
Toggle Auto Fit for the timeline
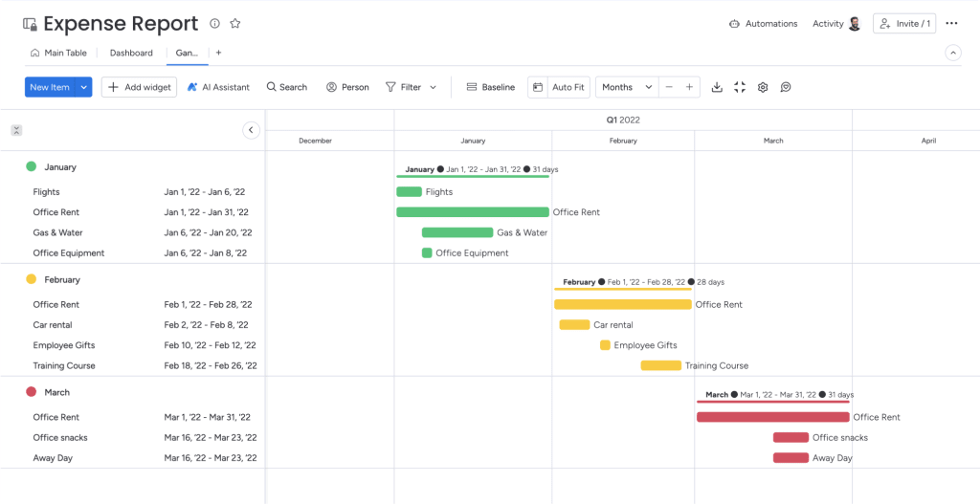tap(559, 87)
